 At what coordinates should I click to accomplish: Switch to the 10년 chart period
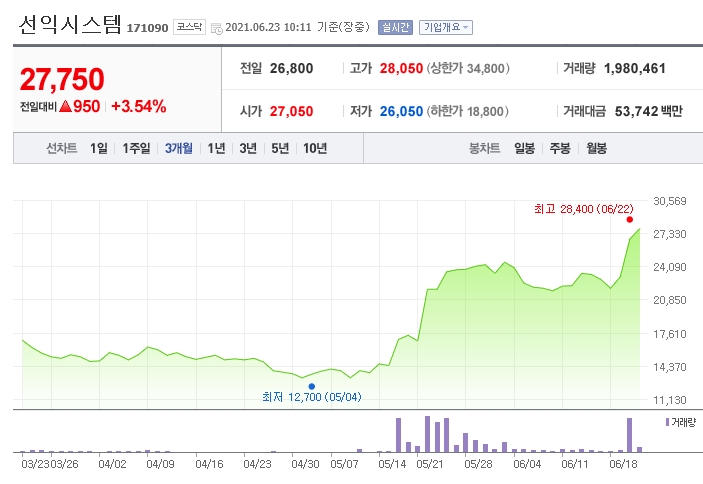(x=315, y=148)
